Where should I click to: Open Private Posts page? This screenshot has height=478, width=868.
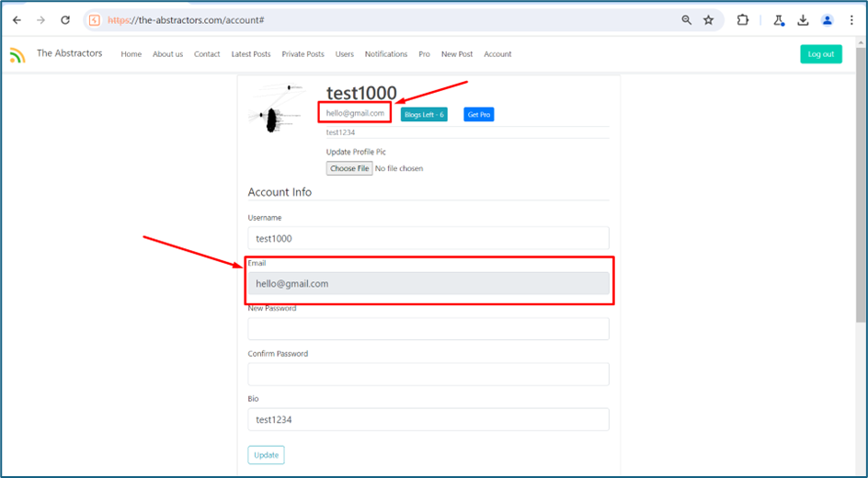(x=303, y=54)
